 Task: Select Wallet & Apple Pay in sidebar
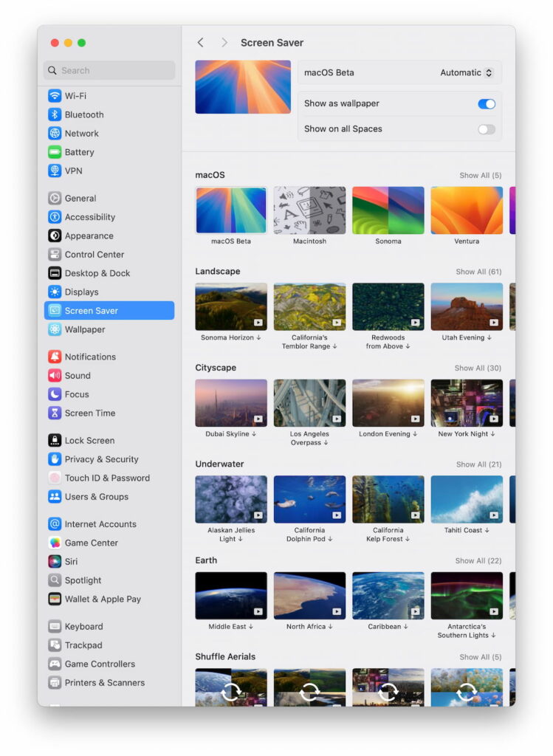click(x=109, y=599)
